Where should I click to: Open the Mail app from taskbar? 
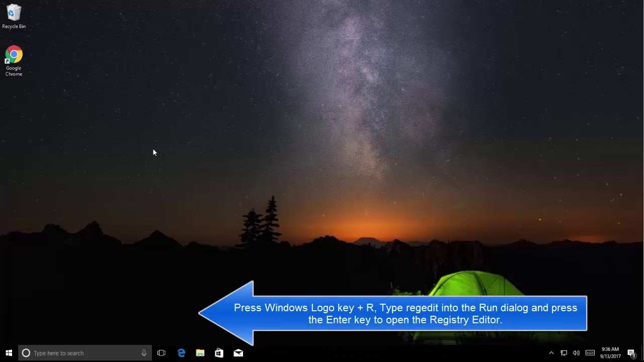pyautogui.click(x=238, y=353)
